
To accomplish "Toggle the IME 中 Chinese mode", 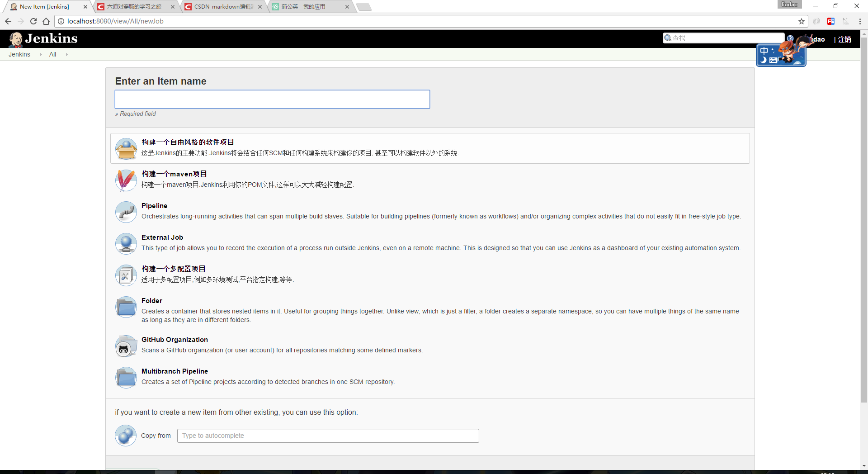I will (x=764, y=51).
